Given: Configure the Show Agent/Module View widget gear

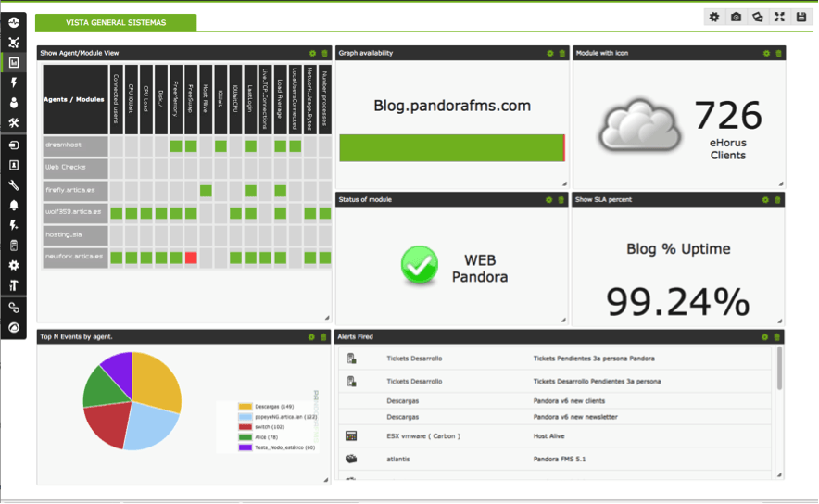Looking at the screenshot, I should coord(312,54).
